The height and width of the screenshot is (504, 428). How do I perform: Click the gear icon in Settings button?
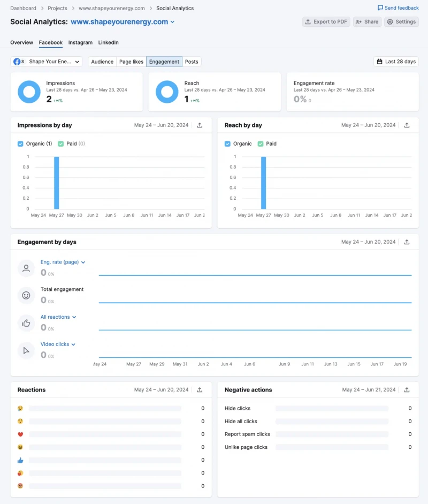(x=390, y=21)
